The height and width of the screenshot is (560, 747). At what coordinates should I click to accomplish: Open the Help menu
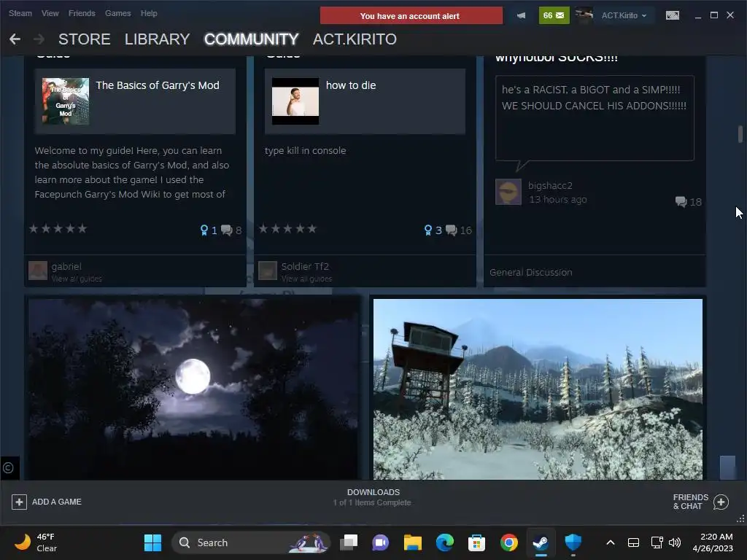[x=149, y=13]
